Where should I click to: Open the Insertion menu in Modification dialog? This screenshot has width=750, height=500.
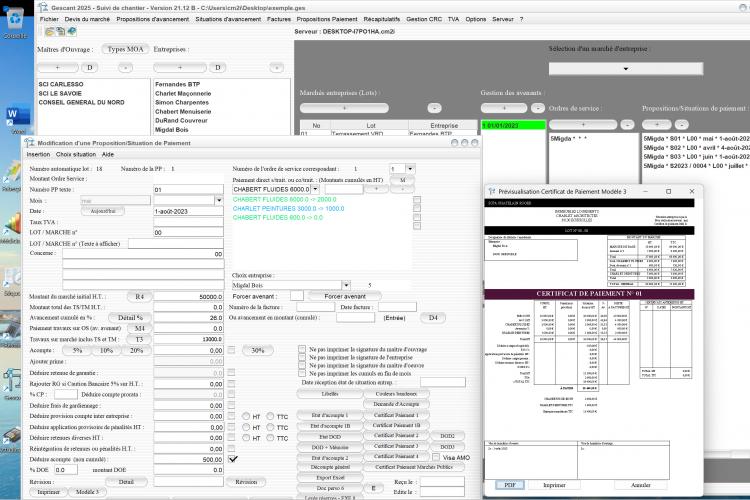[x=38, y=155]
